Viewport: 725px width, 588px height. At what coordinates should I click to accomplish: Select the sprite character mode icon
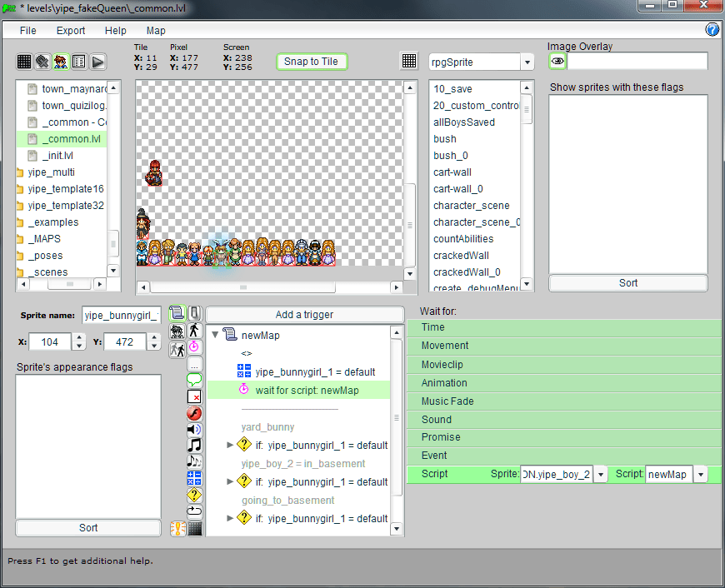point(61,62)
